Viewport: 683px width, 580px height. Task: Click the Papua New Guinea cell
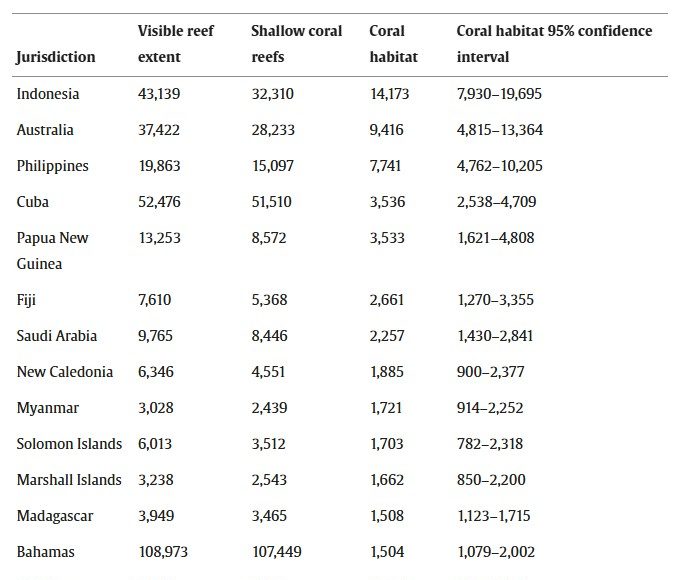pyautogui.click(x=54, y=251)
